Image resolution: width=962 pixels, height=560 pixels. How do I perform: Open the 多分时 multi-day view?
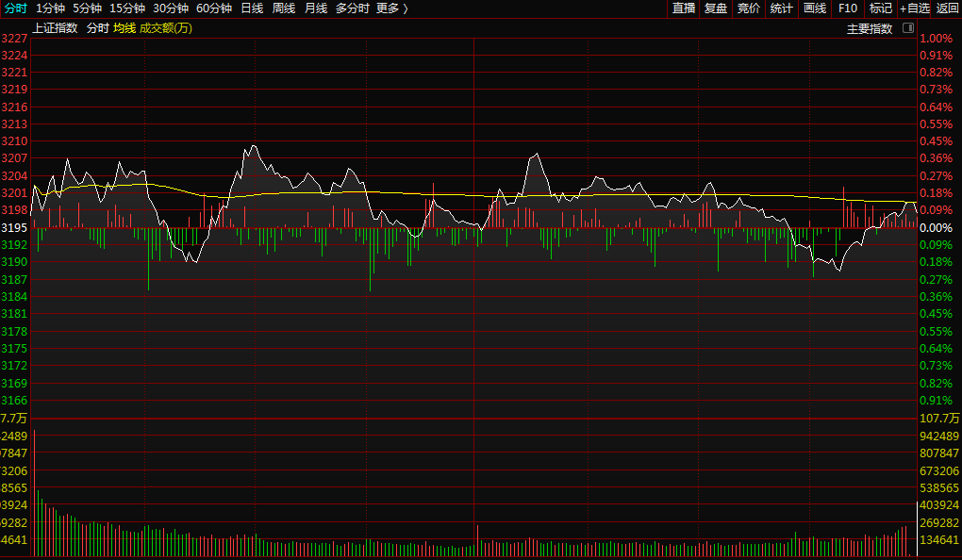[x=352, y=8]
